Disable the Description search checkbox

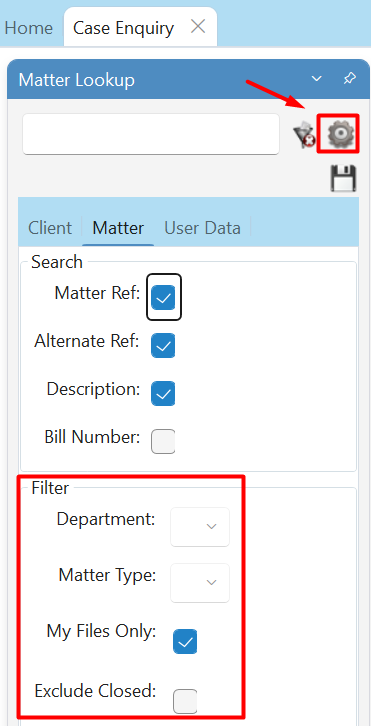click(163, 394)
